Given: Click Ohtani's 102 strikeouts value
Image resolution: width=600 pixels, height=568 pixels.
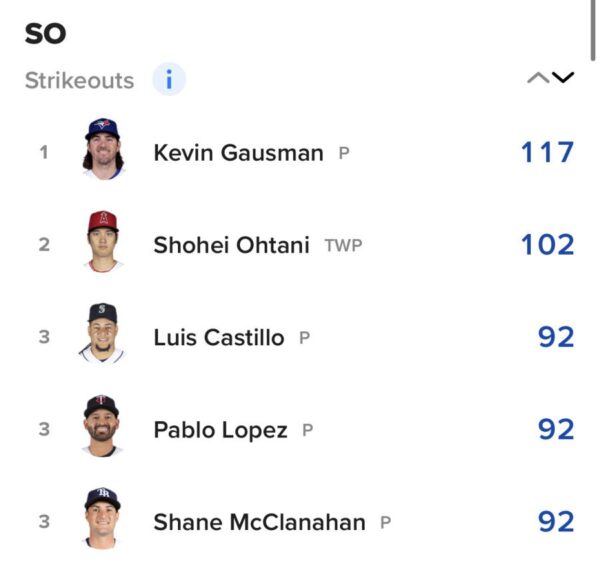Looking at the screenshot, I should pyautogui.click(x=547, y=244).
